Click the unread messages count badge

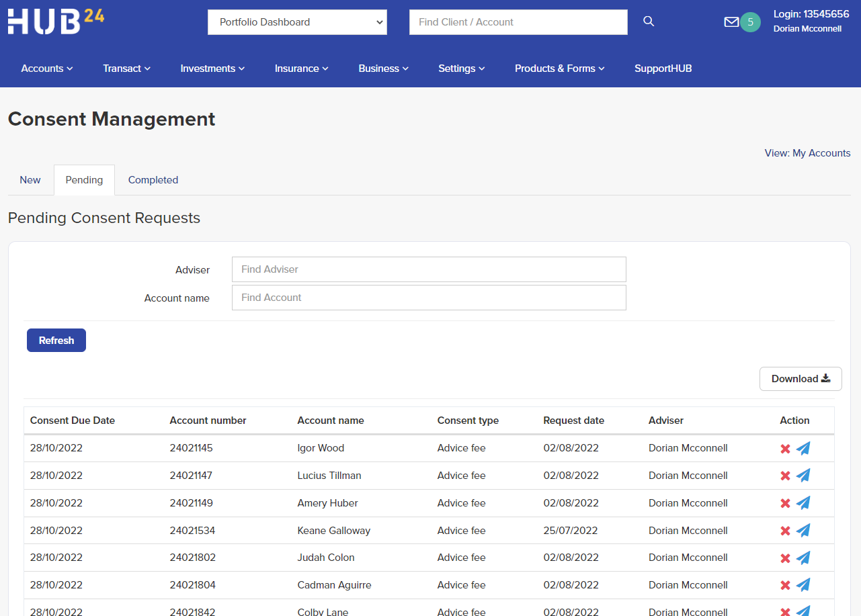tap(749, 22)
